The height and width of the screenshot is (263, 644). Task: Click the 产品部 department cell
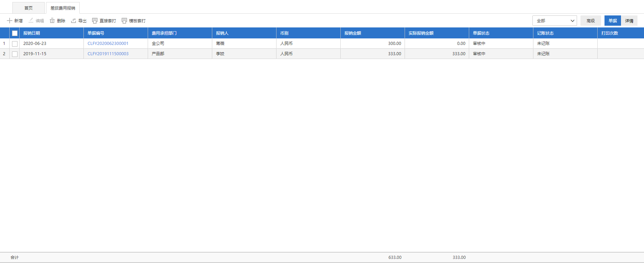(x=180, y=54)
